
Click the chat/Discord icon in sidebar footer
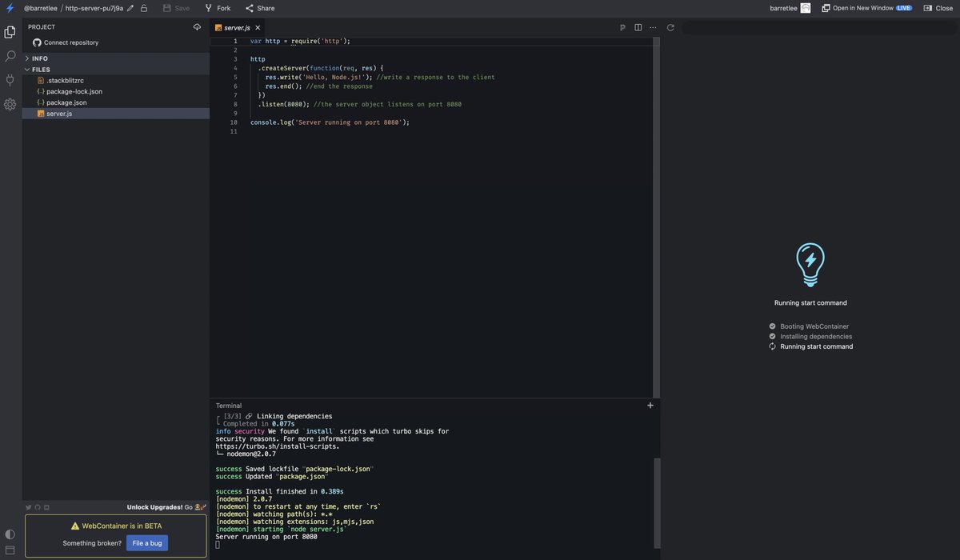point(46,507)
